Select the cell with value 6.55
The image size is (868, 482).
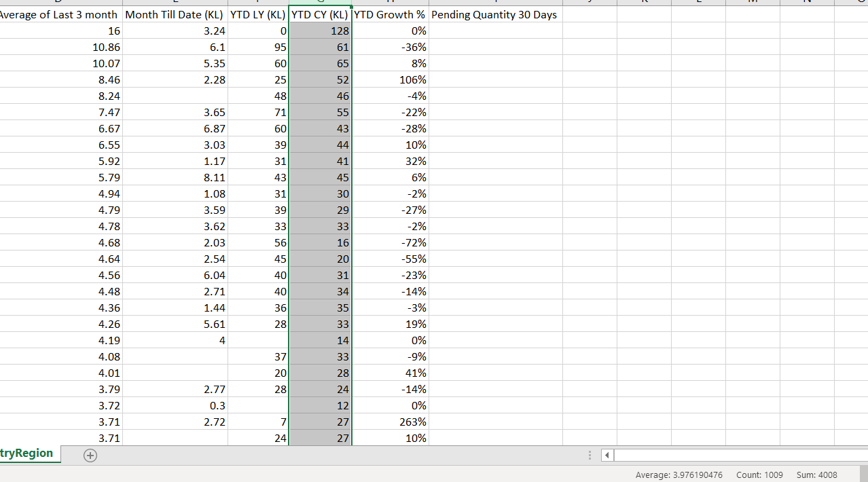tap(61, 145)
